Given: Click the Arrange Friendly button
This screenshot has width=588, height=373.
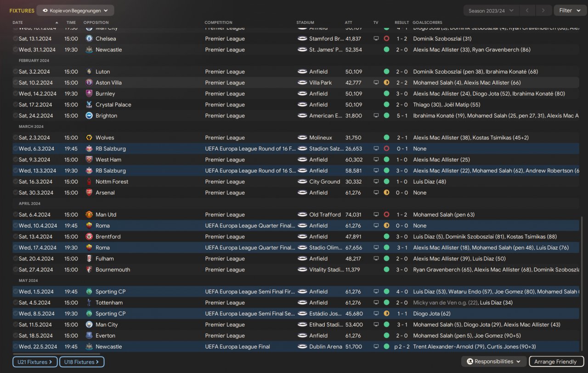Looking at the screenshot, I should pyautogui.click(x=556, y=362).
